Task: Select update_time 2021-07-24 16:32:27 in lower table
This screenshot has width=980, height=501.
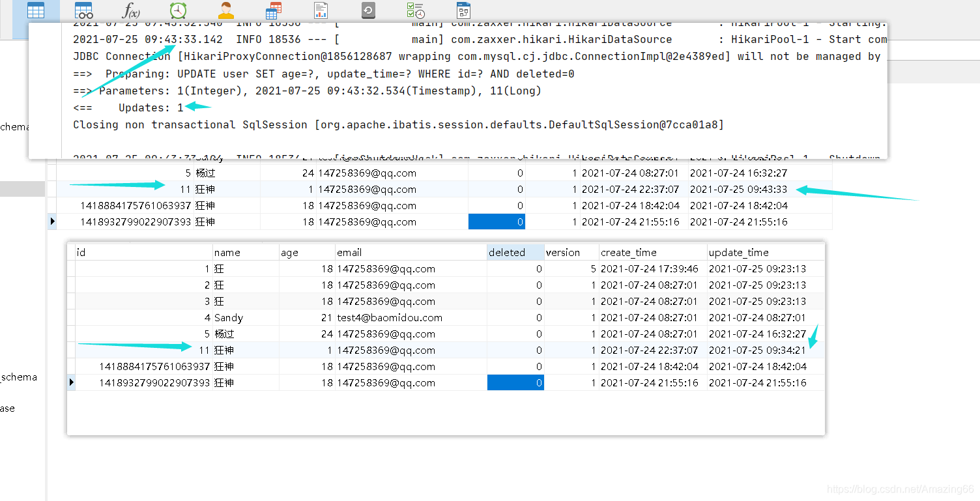Action: 766,334
